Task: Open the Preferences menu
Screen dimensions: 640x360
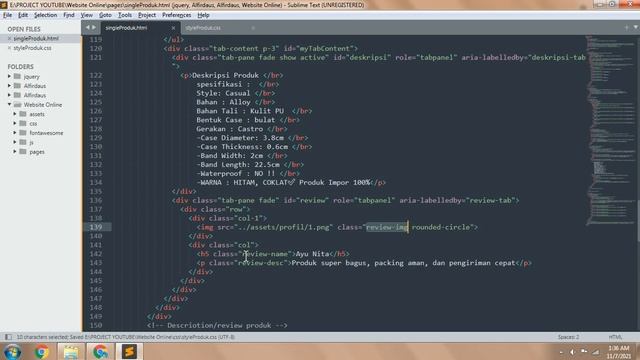Action: 176,15
